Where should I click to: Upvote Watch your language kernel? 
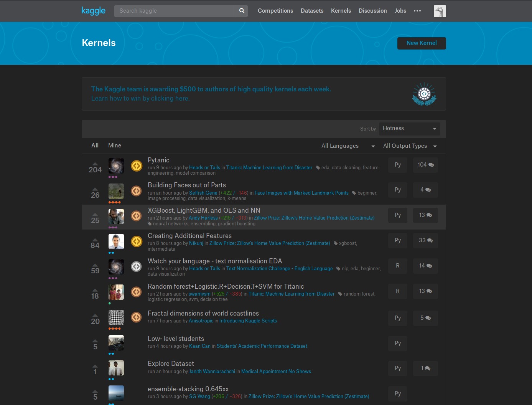pyautogui.click(x=95, y=265)
